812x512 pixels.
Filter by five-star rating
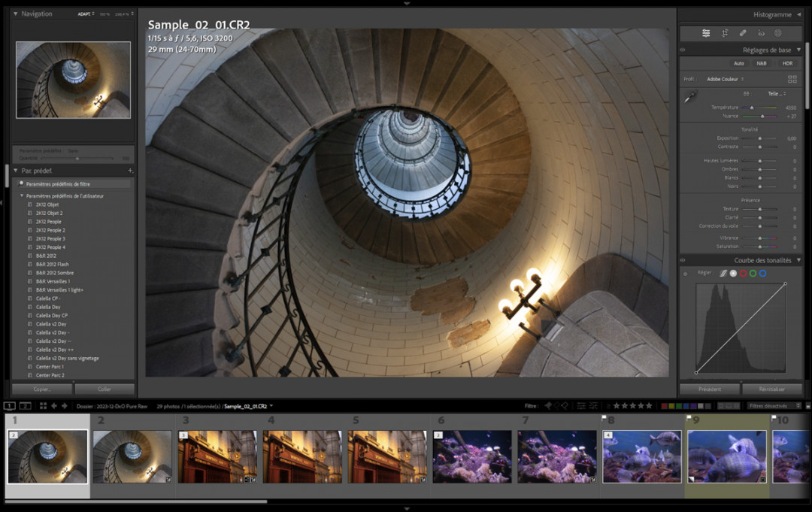tap(648, 406)
